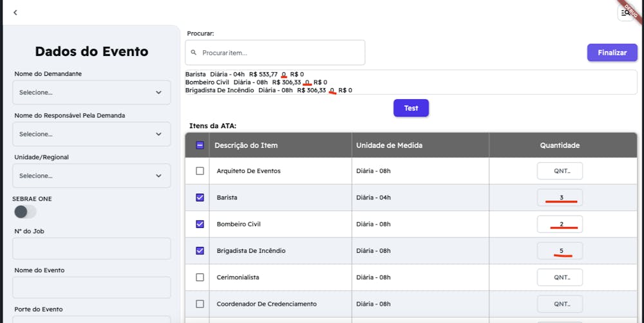
Task: Focus the Procurar item search field
Action: point(275,53)
